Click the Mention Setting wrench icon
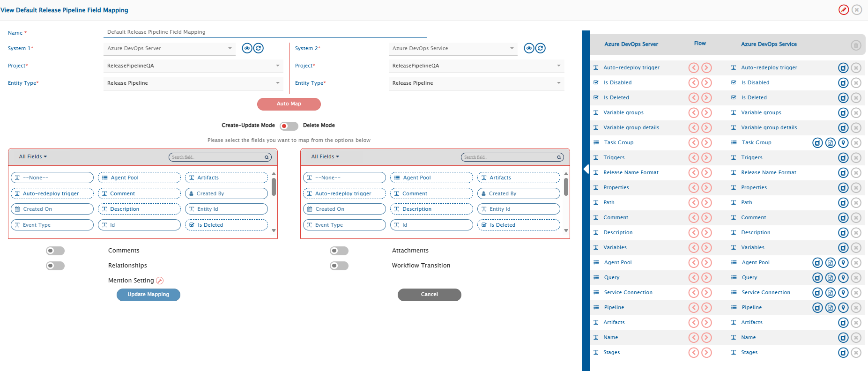The image size is (868, 371). 160,281
